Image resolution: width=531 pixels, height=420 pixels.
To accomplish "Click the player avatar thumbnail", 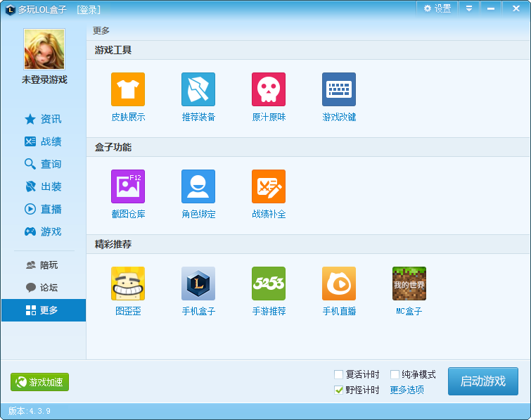I will point(44,49).
